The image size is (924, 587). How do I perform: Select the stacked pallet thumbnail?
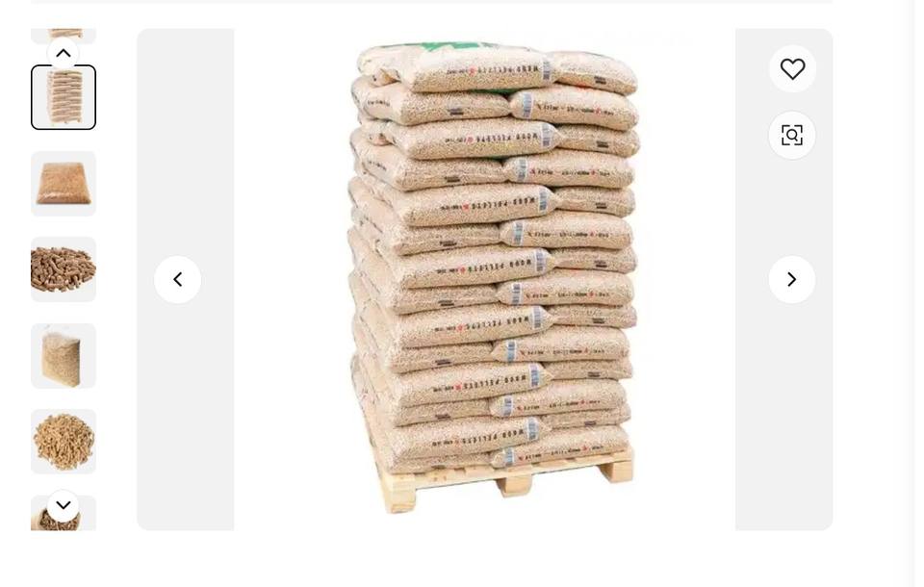[x=64, y=97]
